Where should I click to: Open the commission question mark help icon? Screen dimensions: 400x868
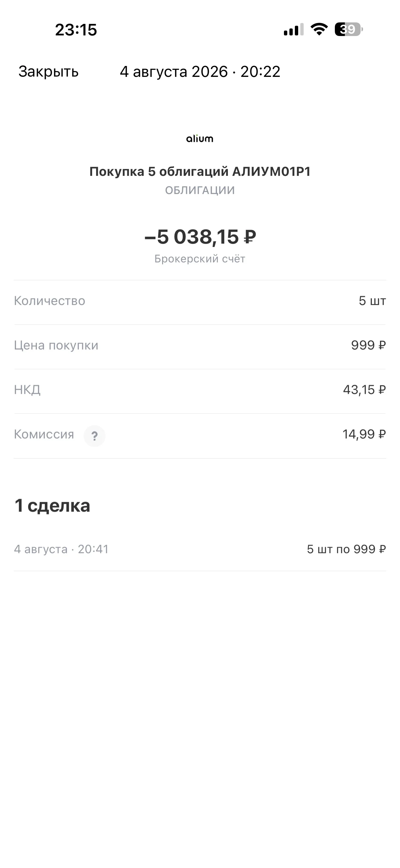(95, 436)
